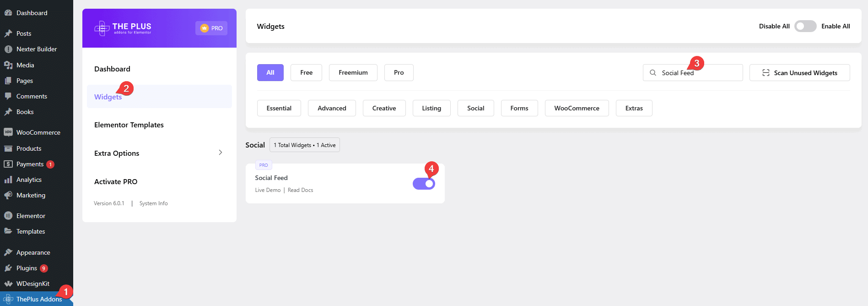Filter widgets by Social category
This screenshot has height=306, width=868.
[x=475, y=108]
